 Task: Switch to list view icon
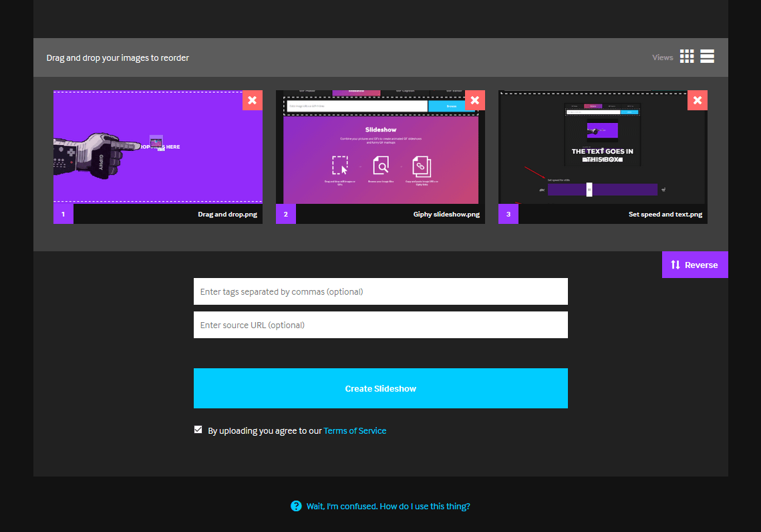[x=707, y=56]
